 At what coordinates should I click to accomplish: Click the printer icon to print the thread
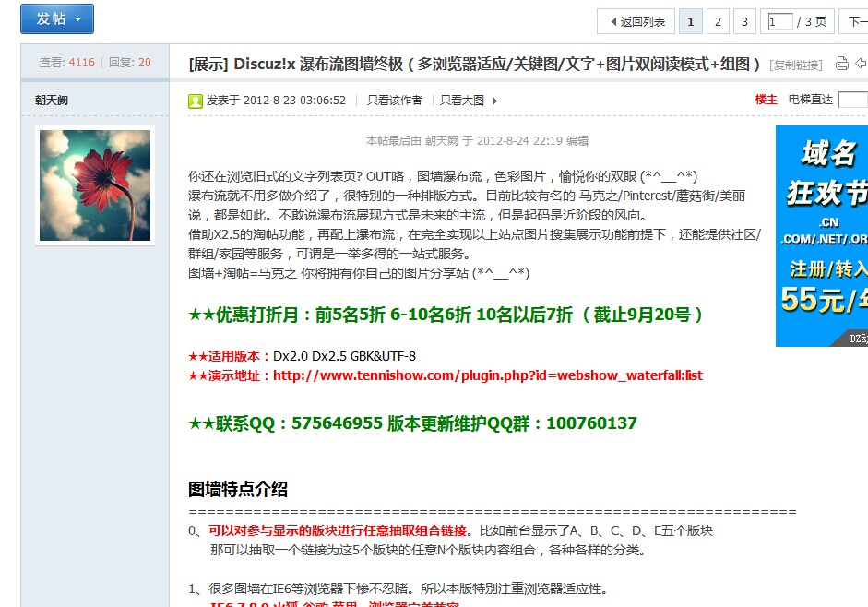[x=841, y=63]
